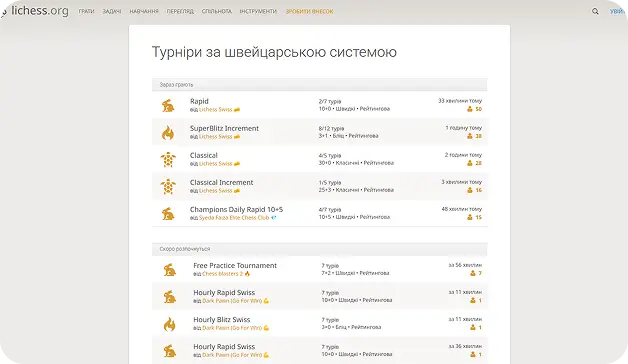The image size is (628, 364).
Task: Click the '2 години тому' start time
Action: [x=463, y=155]
